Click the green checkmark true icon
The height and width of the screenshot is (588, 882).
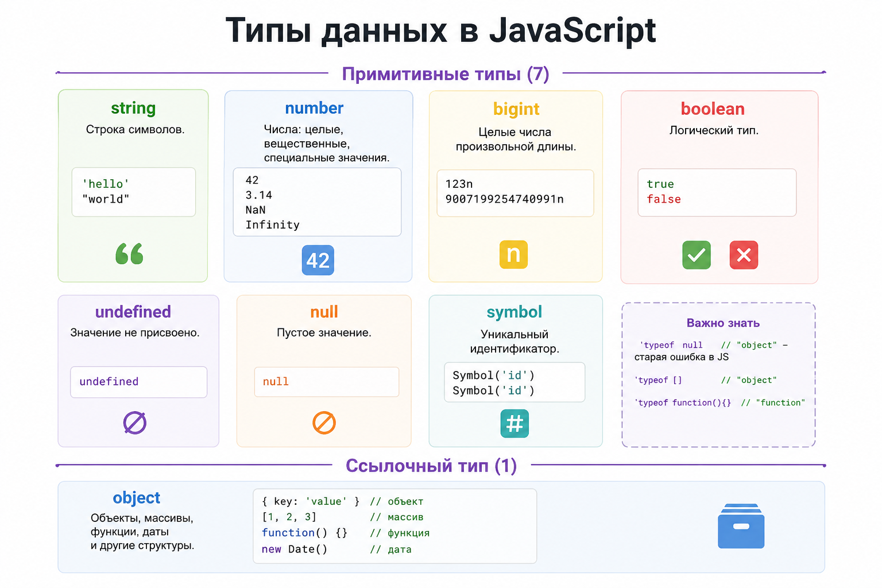point(697,255)
